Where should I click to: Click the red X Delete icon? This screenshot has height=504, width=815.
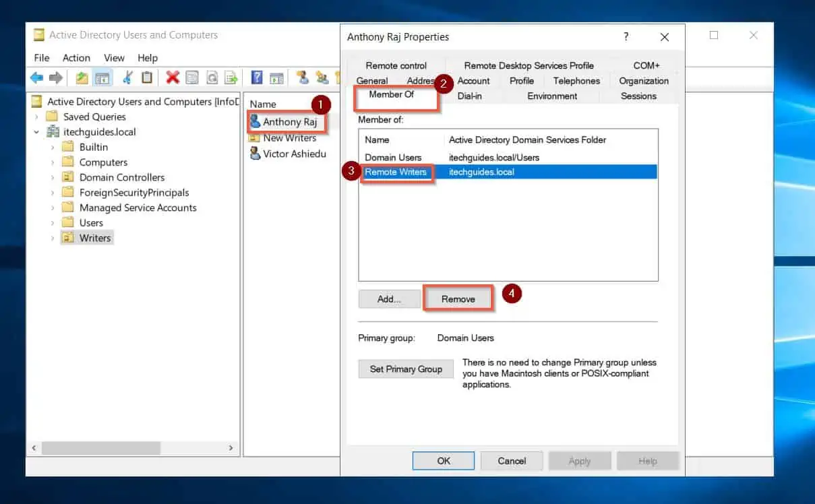[x=173, y=78]
